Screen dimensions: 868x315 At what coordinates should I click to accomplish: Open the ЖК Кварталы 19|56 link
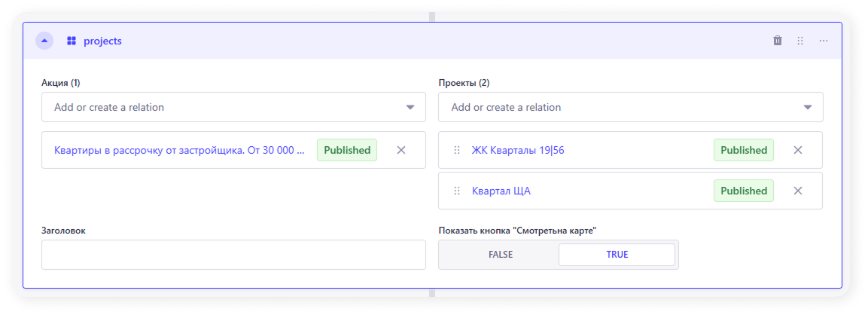518,150
